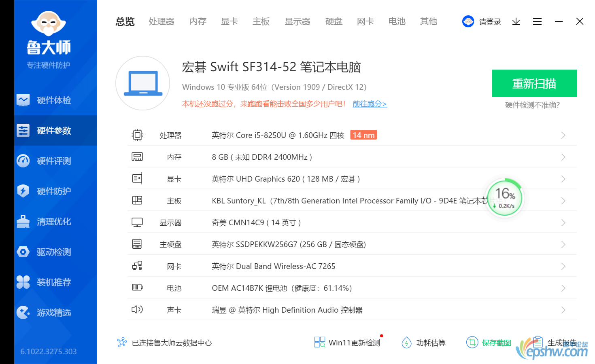Click 请登录 login text
The height and width of the screenshot is (364, 595).
point(490,22)
